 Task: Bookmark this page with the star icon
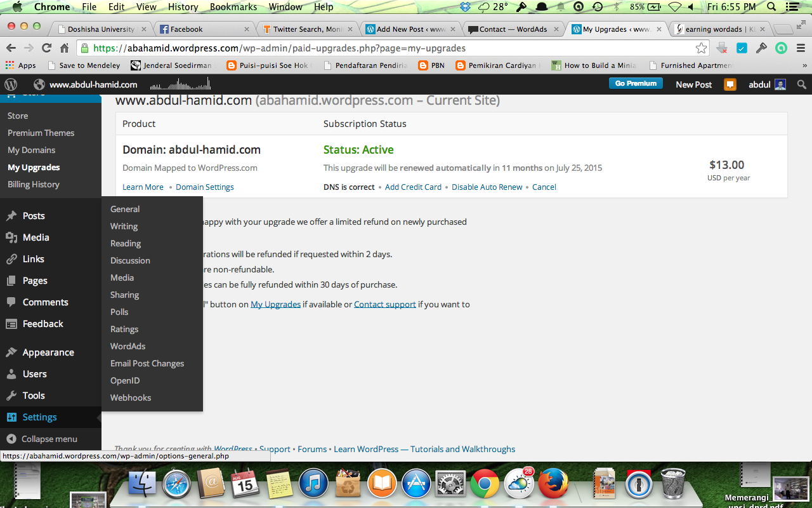701,48
